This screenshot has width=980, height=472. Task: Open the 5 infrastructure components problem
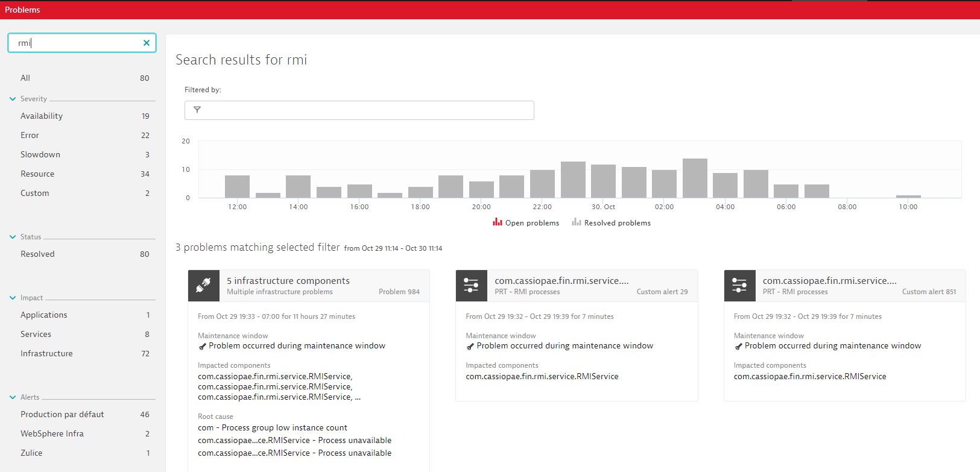pyautogui.click(x=288, y=281)
